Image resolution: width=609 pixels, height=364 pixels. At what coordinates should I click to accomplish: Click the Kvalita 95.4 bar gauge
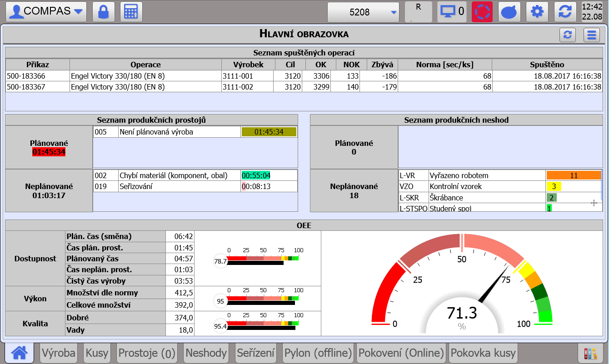point(258,324)
